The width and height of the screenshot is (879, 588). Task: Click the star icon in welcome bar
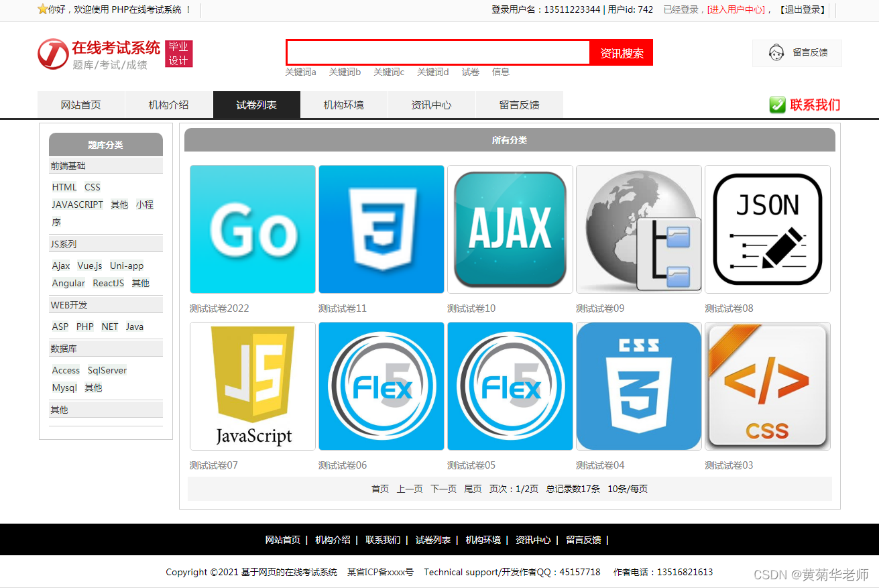[x=42, y=9]
